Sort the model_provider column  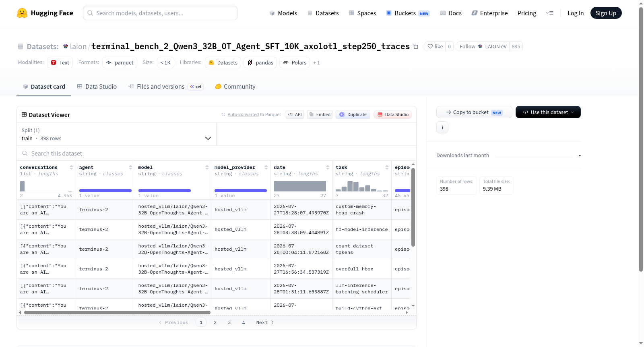click(x=266, y=167)
